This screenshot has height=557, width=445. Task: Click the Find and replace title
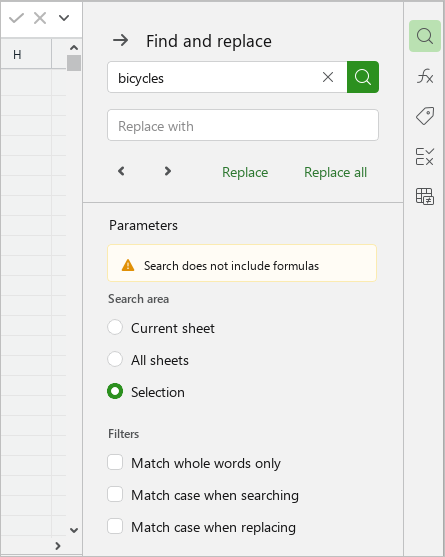click(209, 41)
